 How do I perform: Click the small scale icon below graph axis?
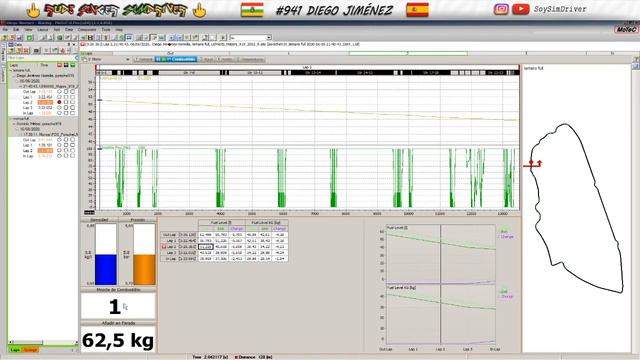tap(89, 213)
